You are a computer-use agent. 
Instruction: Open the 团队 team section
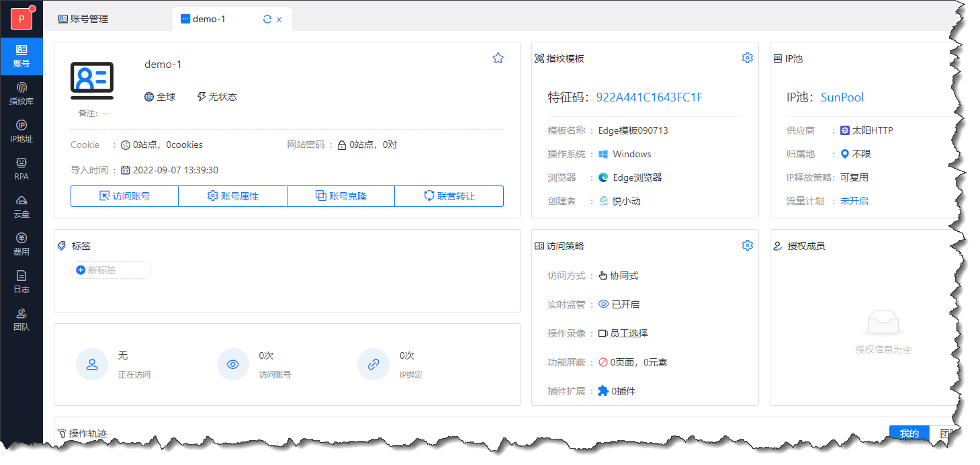coord(21,320)
